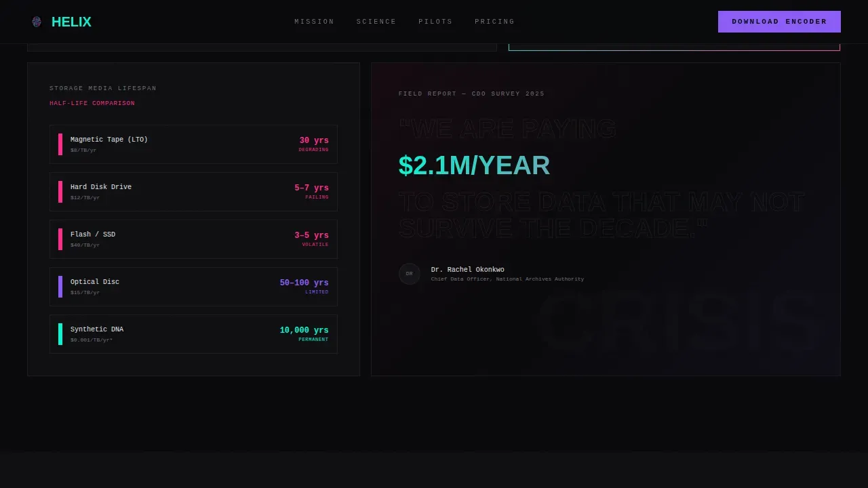
Task: Select the Hard Disk Drive row
Action: pyautogui.click(x=193, y=192)
